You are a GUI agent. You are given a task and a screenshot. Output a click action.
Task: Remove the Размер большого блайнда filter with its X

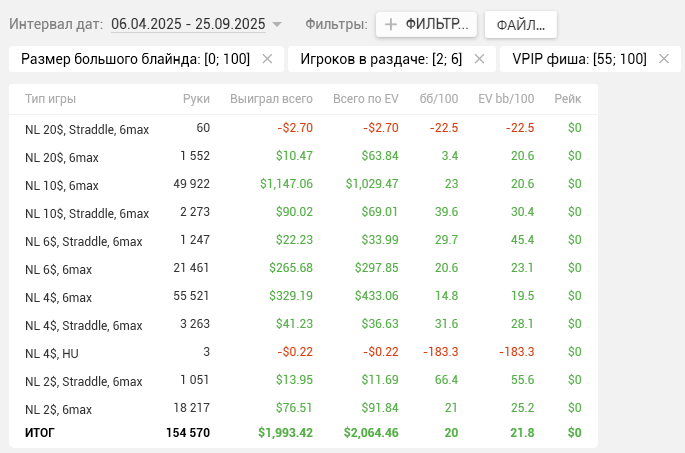coord(267,59)
